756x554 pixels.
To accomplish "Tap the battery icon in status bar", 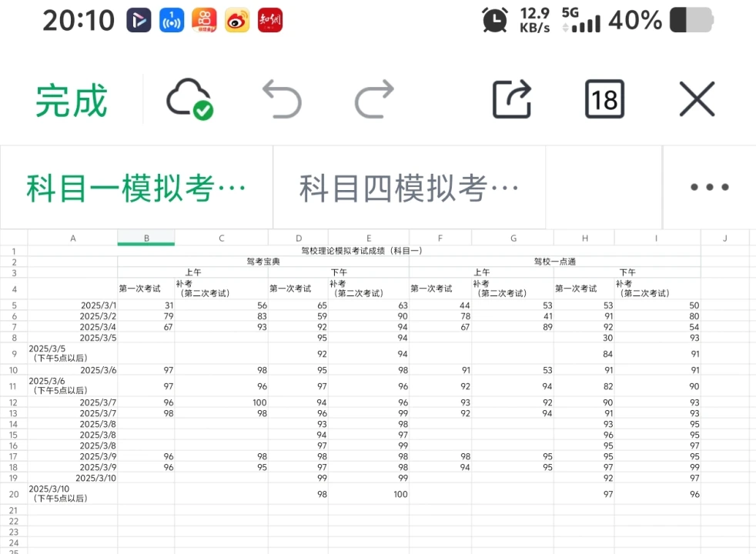I will pyautogui.click(x=691, y=20).
